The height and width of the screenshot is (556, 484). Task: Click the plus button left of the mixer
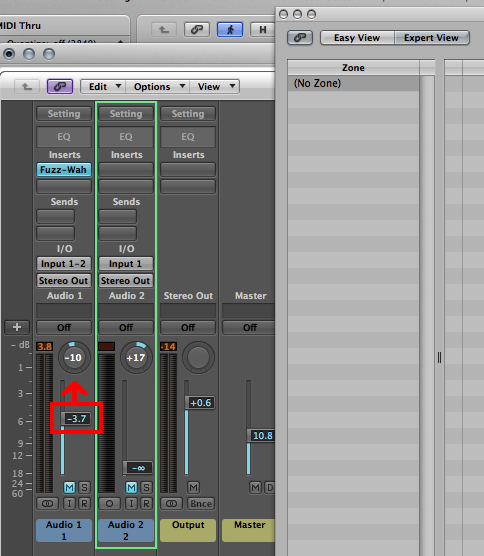17,327
